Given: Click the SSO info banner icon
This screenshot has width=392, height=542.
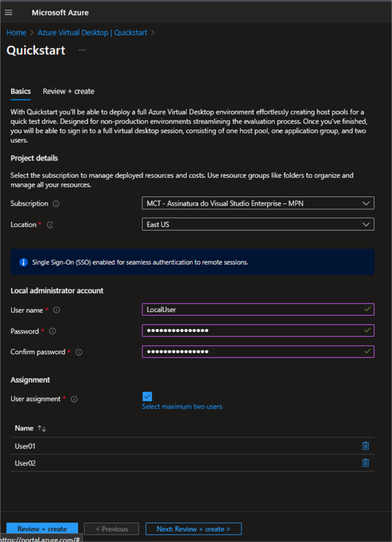Looking at the screenshot, I should [23, 262].
